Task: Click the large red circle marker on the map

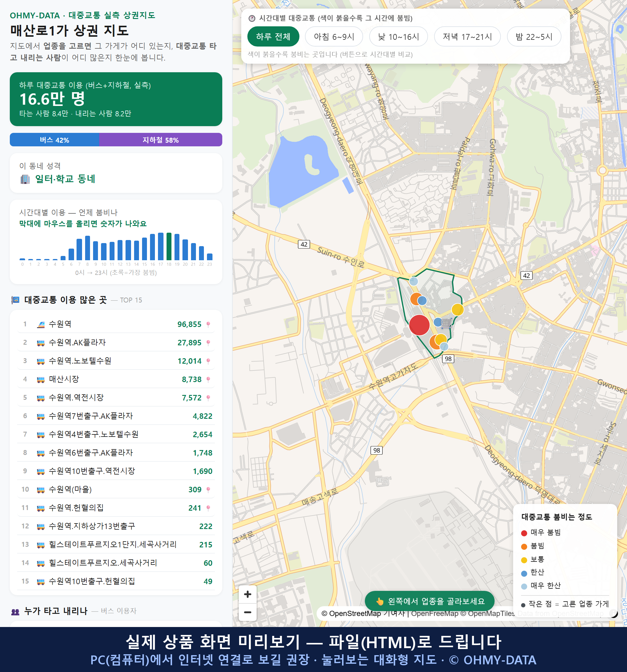Action: tap(419, 325)
